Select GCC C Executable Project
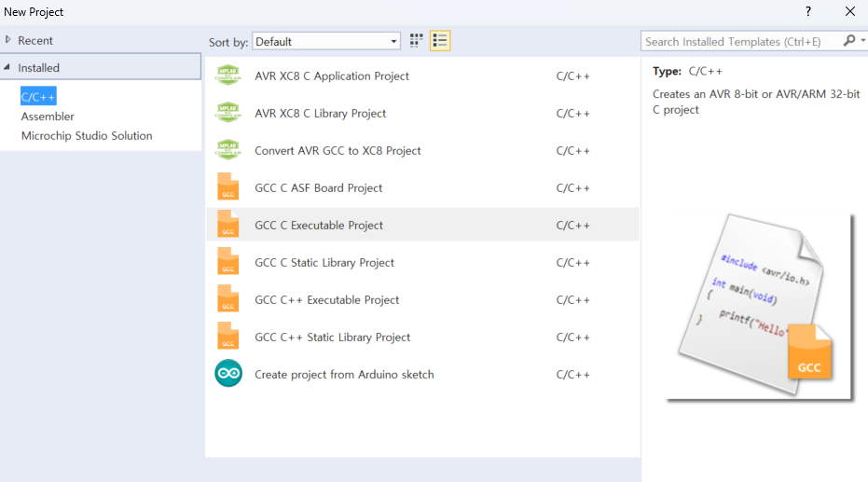Screen dimensions: 868x482 [x=422, y=225]
